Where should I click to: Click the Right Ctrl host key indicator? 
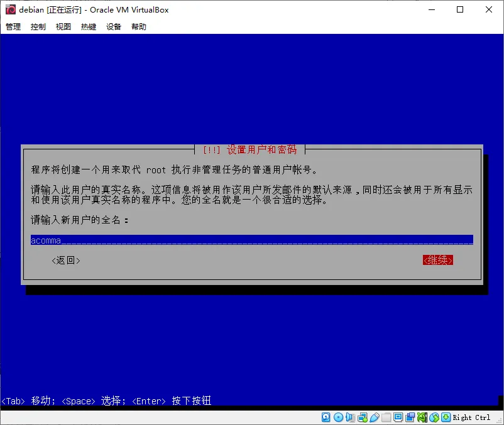pyautogui.click(x=471, y=417)
